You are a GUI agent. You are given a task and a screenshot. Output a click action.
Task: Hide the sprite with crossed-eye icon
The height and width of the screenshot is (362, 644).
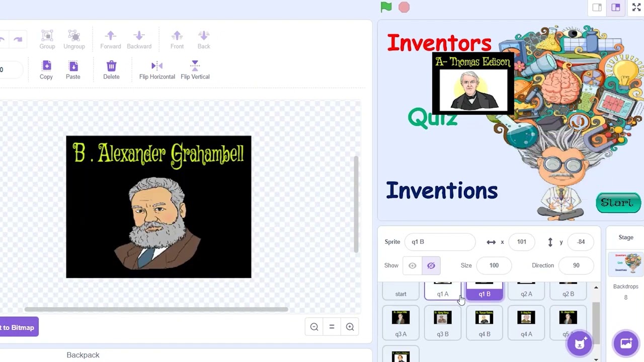[x=431, y=265]
